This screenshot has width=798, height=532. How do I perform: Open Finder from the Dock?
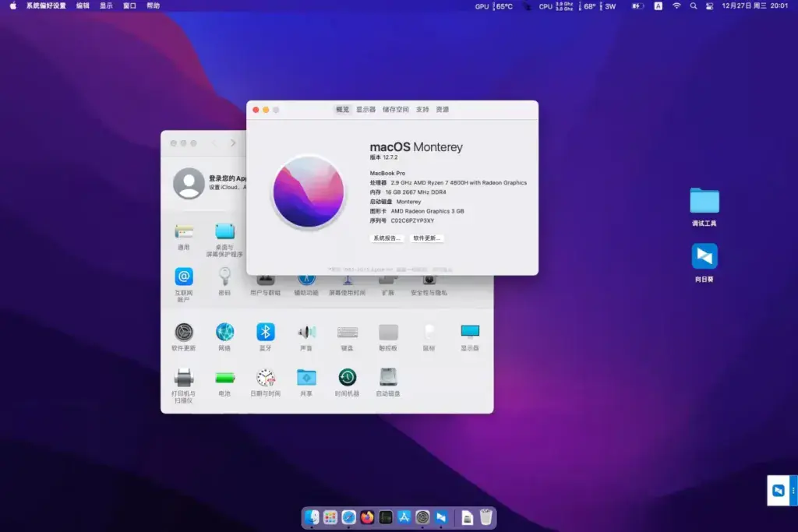tap(312, 517)
